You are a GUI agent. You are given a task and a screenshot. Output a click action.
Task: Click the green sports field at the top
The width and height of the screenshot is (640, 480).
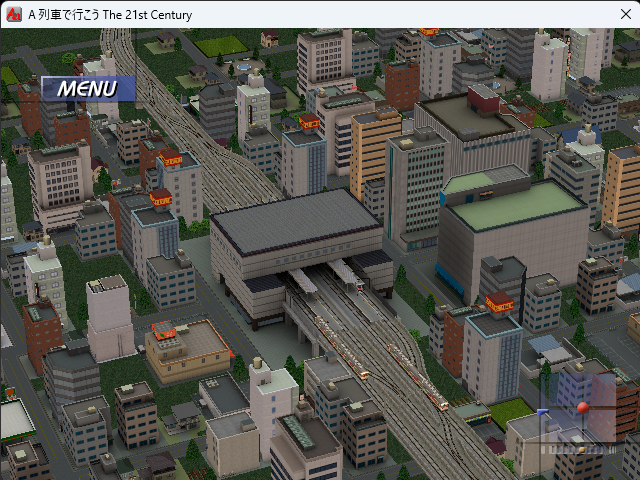pyautogui.click(x=220, y=46)
